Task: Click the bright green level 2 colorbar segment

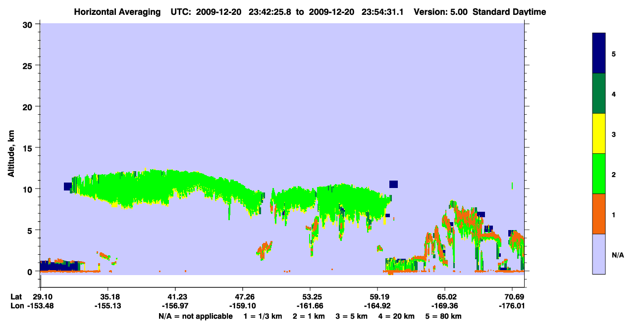Action: point(599,174)
